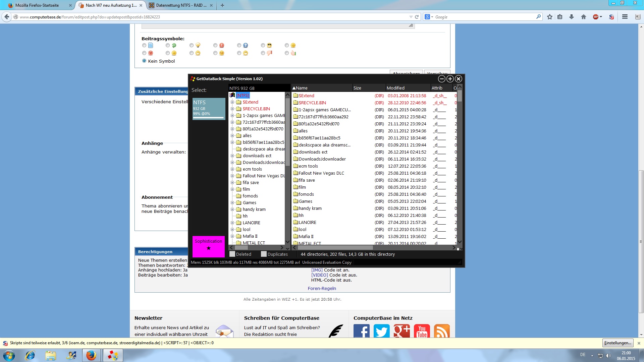Image resolution: width=644 pixels, height=362 pixels.
Task: Open the Foren-Regeln link
Action: (x=322, y=288)
